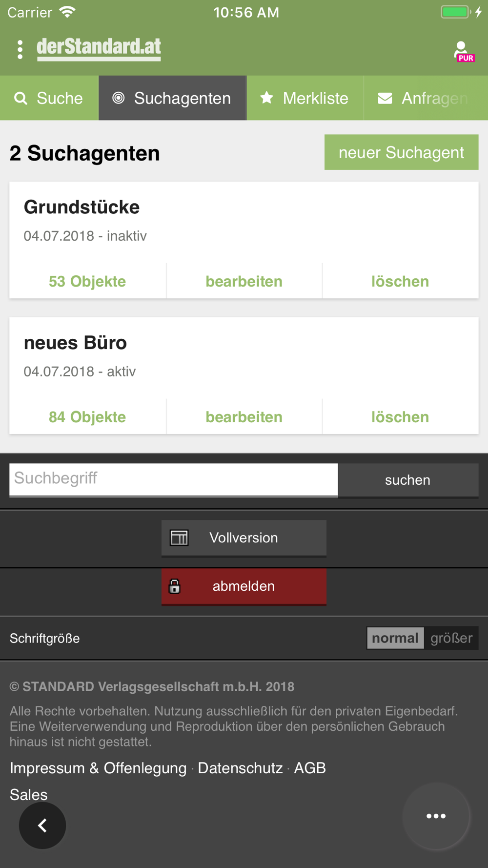Switch to the Suche tab

(x=49, y=98)
